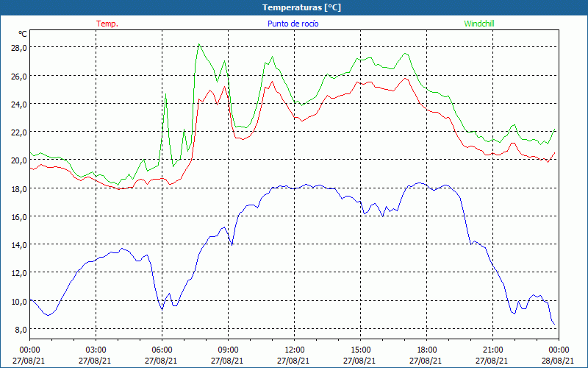Select the green Windchill legend label
588x368 pixels.
(x=479, y=24)
